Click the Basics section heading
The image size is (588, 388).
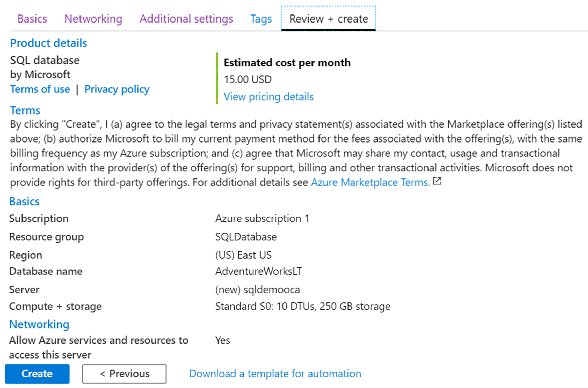point(24,202)
